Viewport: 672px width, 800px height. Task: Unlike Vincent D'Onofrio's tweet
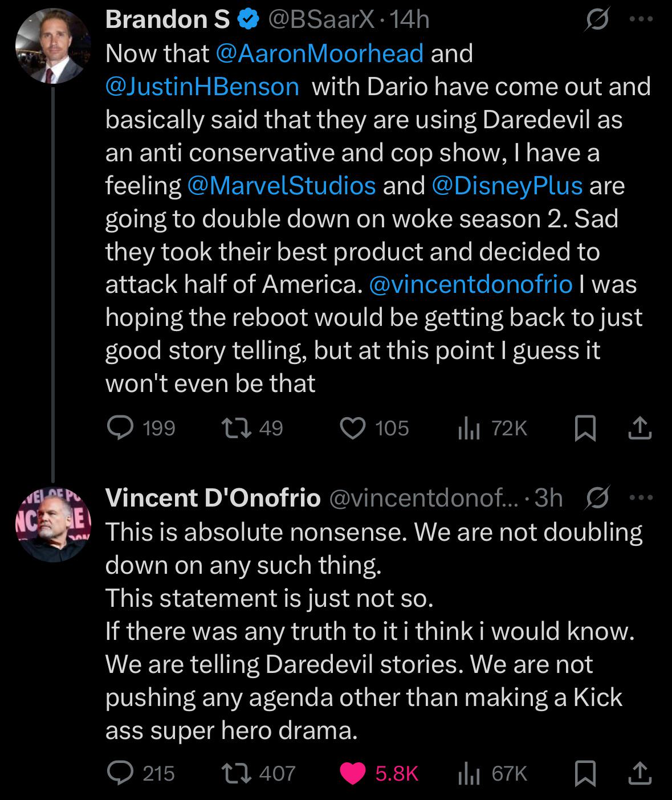(x=353, y=773)
